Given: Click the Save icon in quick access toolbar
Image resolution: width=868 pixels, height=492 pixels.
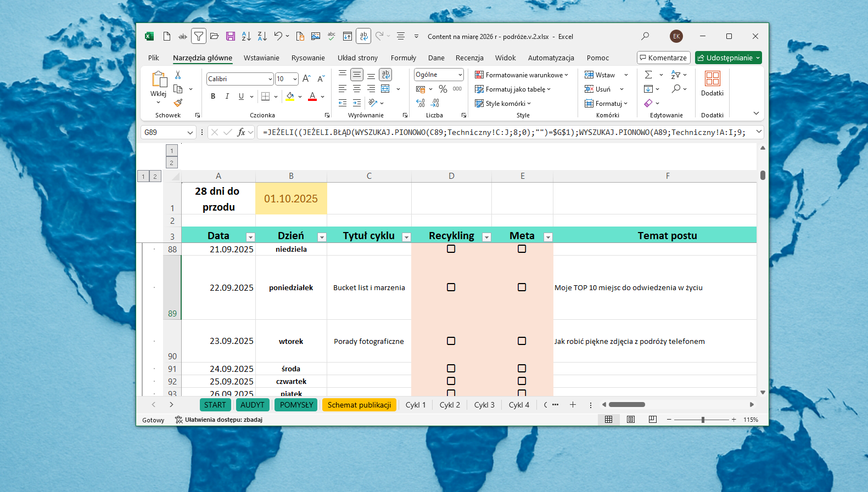Looking at the screenshot, I should tap(231, 36).
